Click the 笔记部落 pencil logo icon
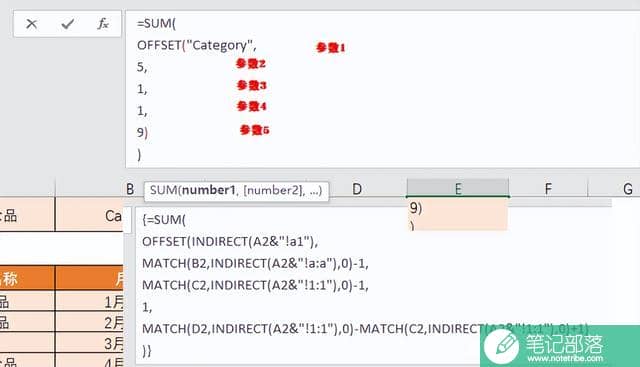This screenshot has width=640, height=367. click(x=501, y=347)
